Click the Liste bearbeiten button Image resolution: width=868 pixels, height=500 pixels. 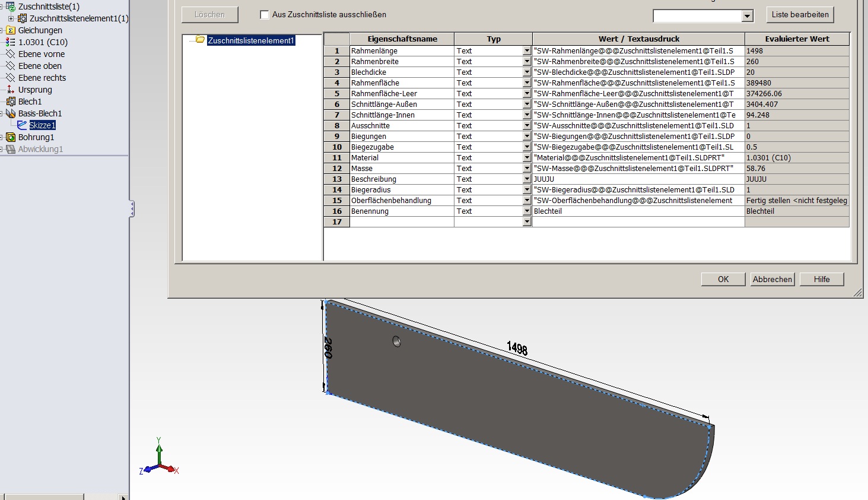pyautogui.click(x=800, y=14)
